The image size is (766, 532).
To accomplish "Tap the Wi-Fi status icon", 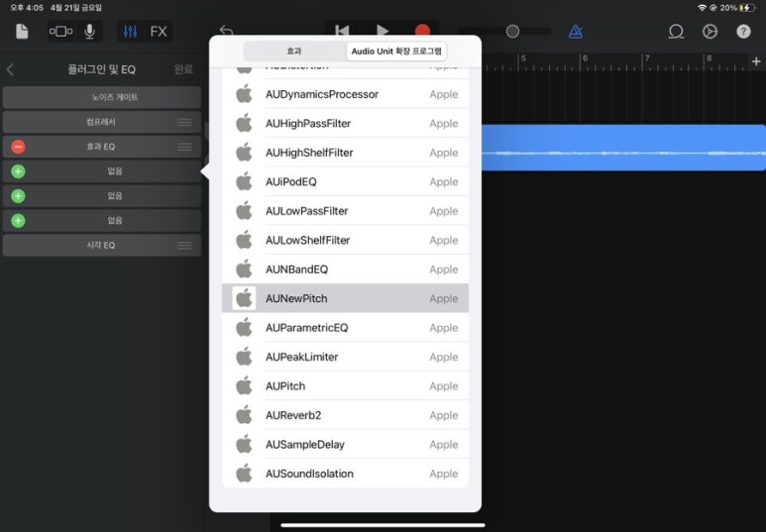I will click(x=702, y=8).
